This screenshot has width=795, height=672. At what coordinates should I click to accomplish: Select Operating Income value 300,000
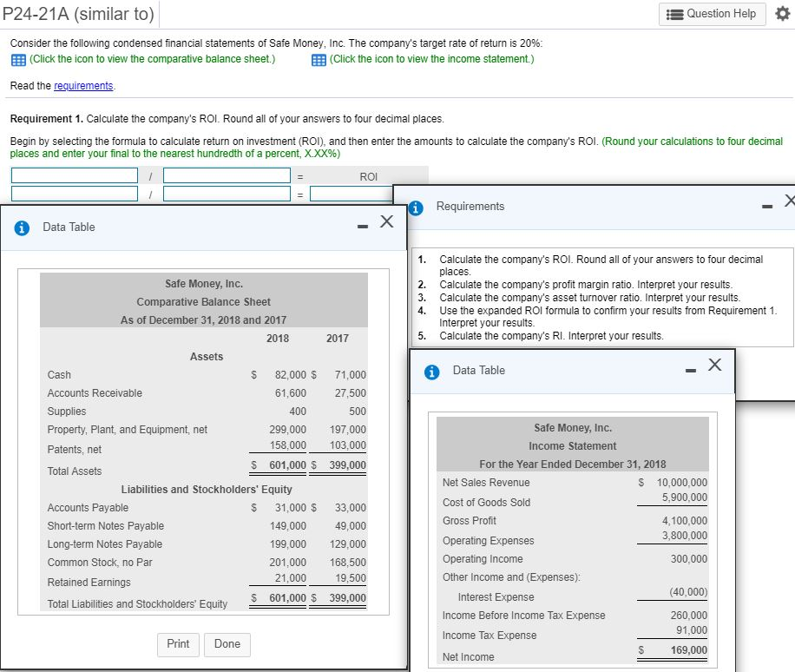coord(688,559)
